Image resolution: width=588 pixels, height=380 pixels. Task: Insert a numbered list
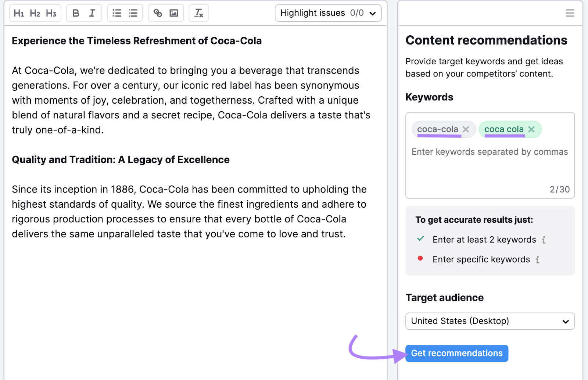tap(117, 13)
